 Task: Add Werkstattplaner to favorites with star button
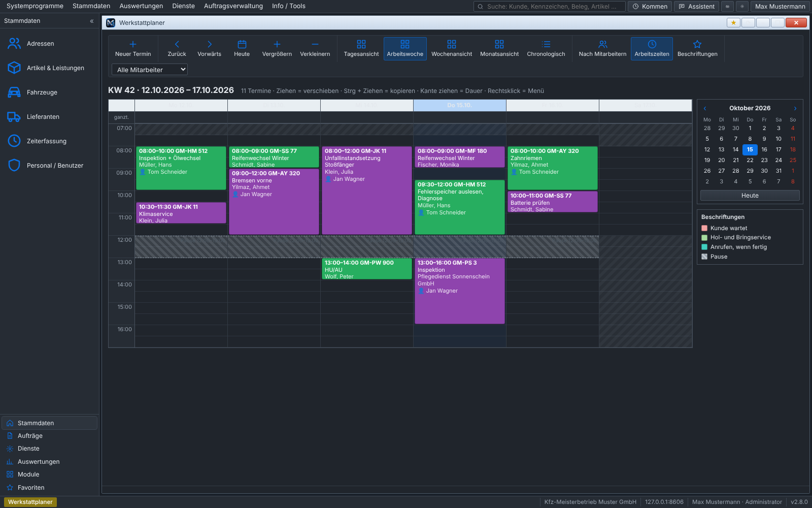pyautogui.click(x=733, y=23)
